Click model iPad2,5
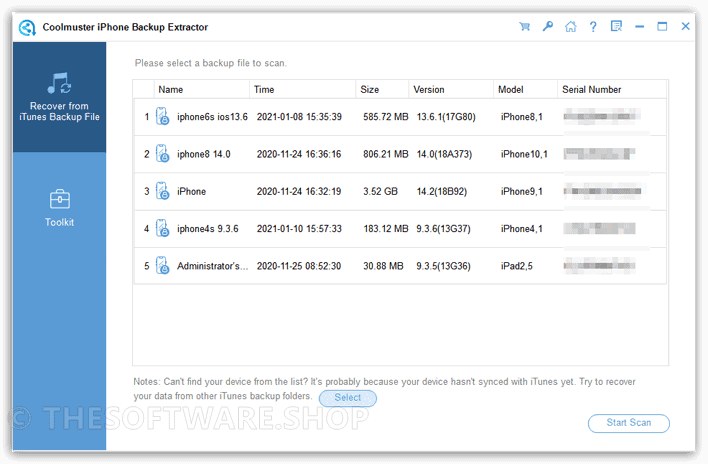708x464 pixels. pyautogui.click(x=517, y=266)
